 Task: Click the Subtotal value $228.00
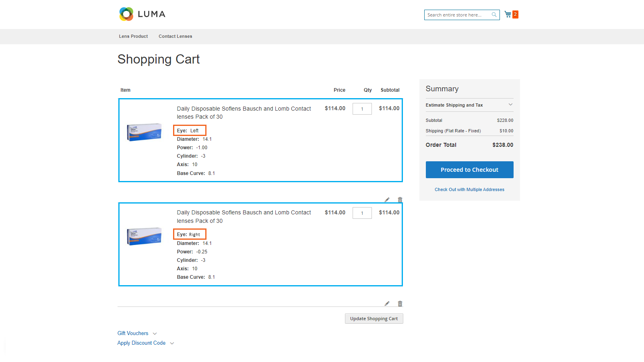point(505,120)
